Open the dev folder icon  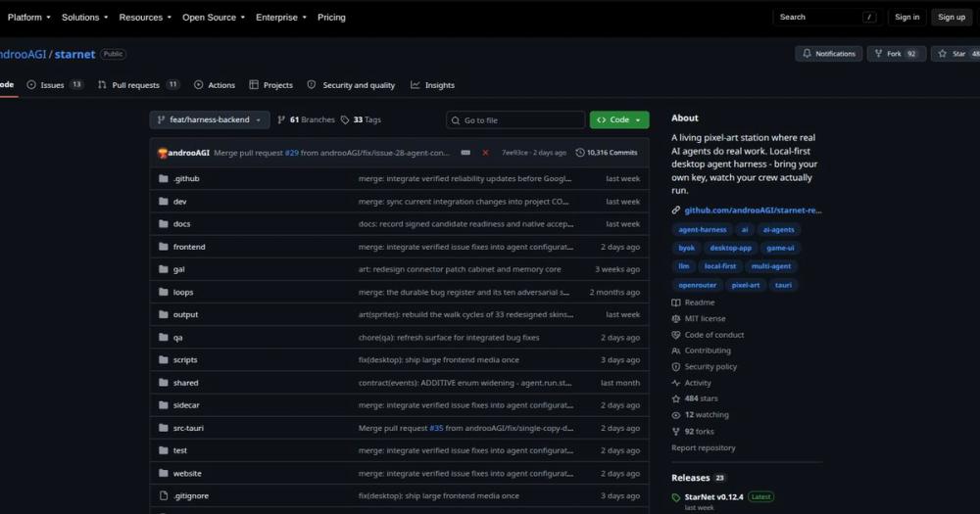(164, 201)
